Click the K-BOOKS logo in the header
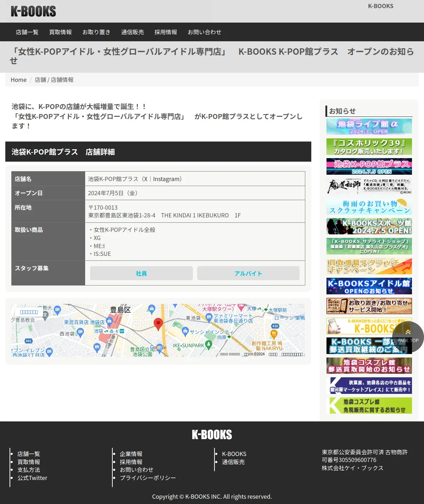Viewport: 424px width, 504px height. (34, 11)
